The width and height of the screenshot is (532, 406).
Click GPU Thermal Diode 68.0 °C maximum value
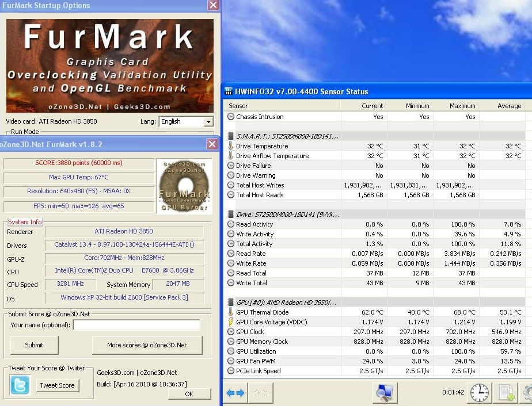click(465, 312)
